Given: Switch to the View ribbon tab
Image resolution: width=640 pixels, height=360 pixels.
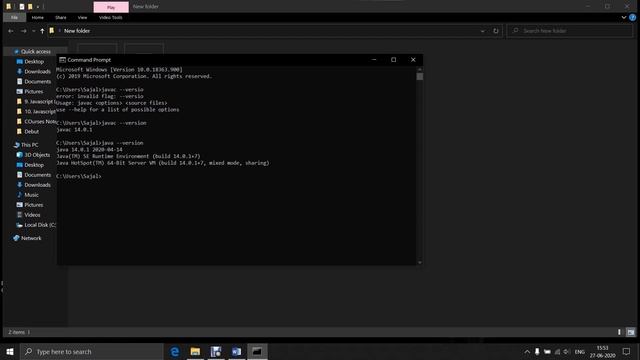Looking at the screenshot, I should click(82, 18).
